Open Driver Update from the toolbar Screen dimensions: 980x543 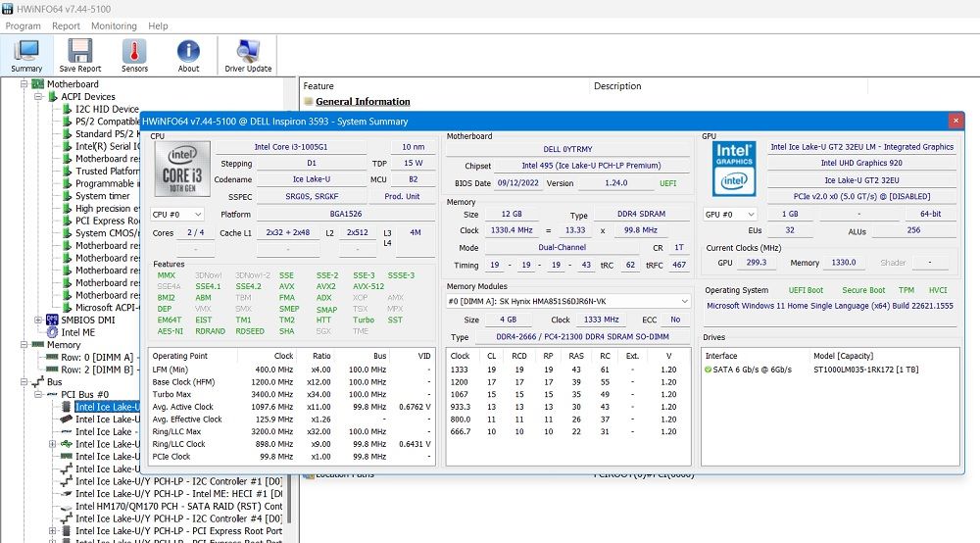click(x=248, y=55)
